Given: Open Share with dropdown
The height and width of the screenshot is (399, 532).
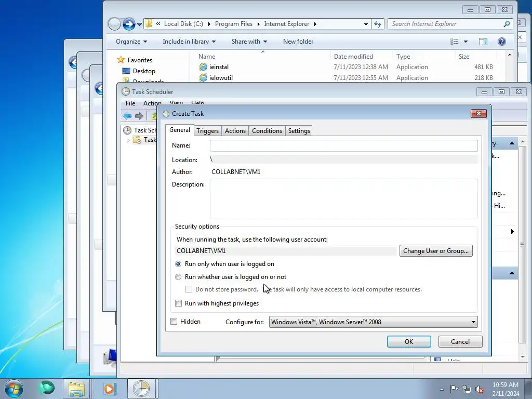Looking at the screenshot, I should (249, 42).
